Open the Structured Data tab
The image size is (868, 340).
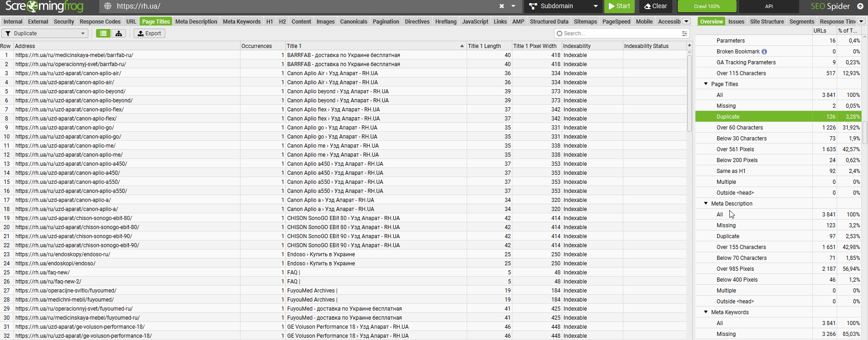pos(549,22)
